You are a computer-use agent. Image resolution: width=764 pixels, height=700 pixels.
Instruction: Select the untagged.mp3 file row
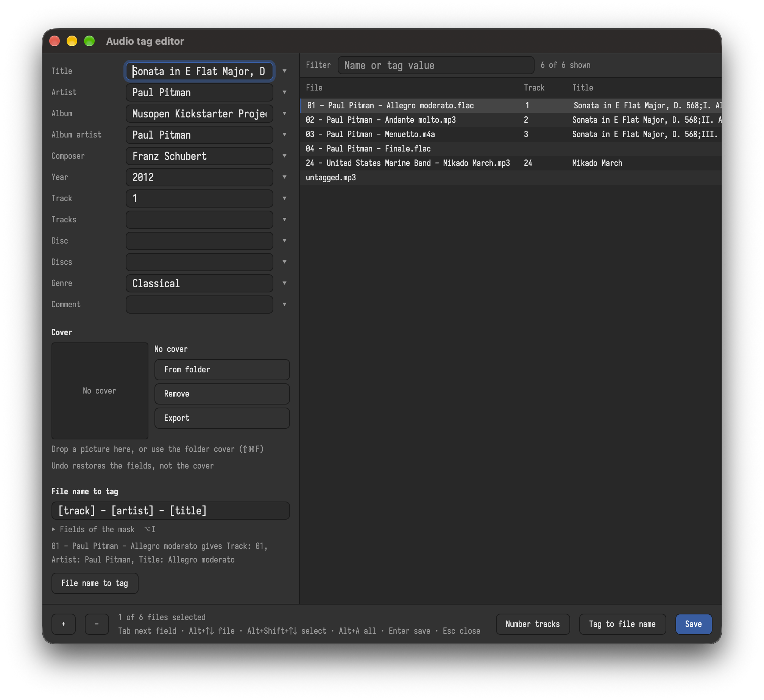(x=511, y=178)
